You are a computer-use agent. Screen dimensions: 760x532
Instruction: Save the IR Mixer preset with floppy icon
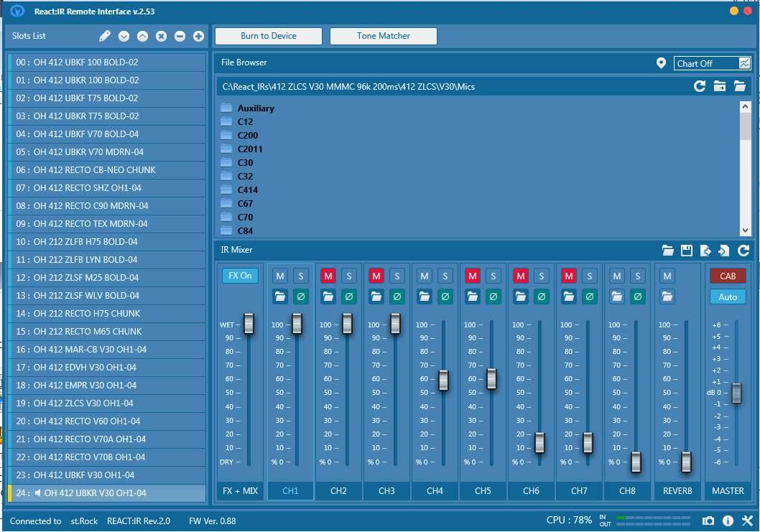687,250
